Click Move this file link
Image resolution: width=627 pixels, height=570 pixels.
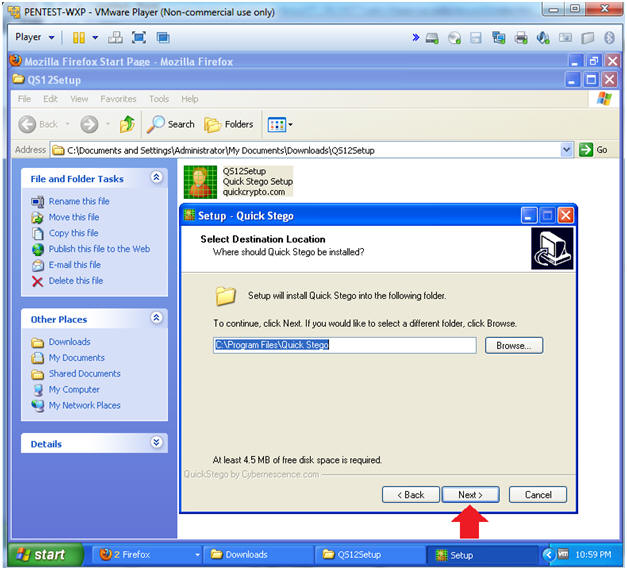(x=74, y=217)
